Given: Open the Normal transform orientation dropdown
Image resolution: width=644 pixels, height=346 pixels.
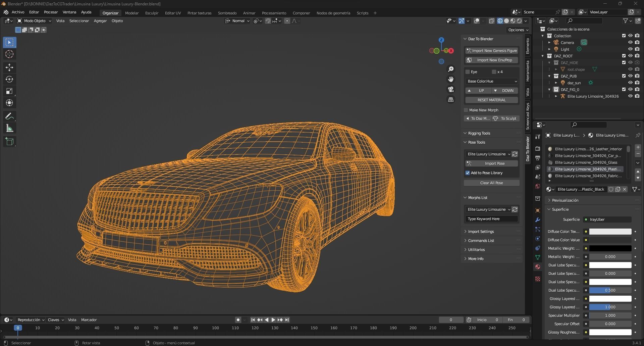Looking at the screenshot, I should pos(237,21).
